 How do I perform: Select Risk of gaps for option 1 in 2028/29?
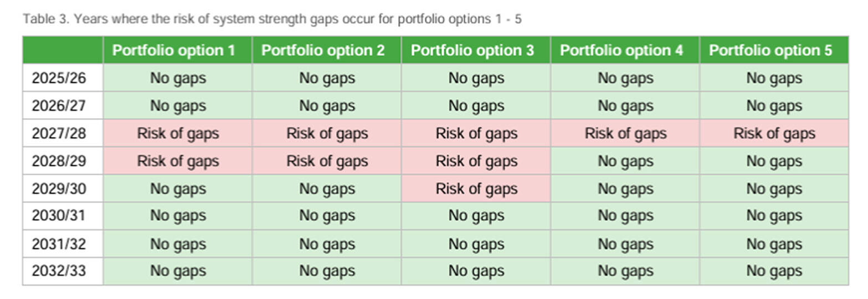pyautogui.click(x=178, y=161)
